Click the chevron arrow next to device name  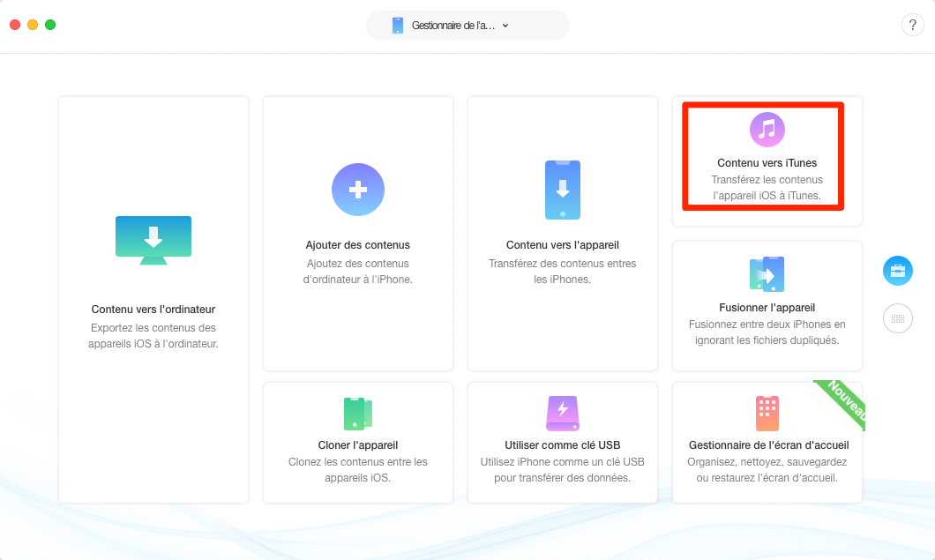pyautogui.click(x=505, y=26)
